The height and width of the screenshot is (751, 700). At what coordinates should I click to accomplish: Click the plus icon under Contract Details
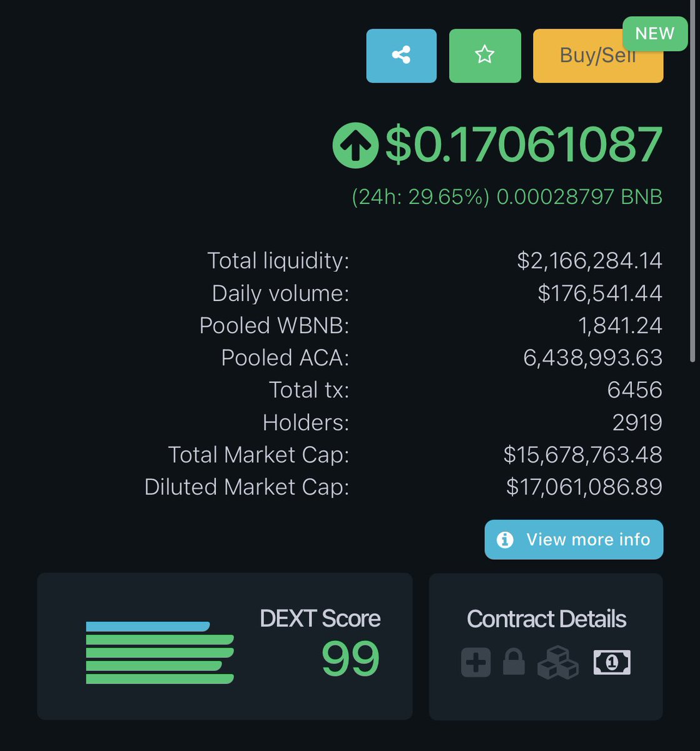[x=476, y=662]
